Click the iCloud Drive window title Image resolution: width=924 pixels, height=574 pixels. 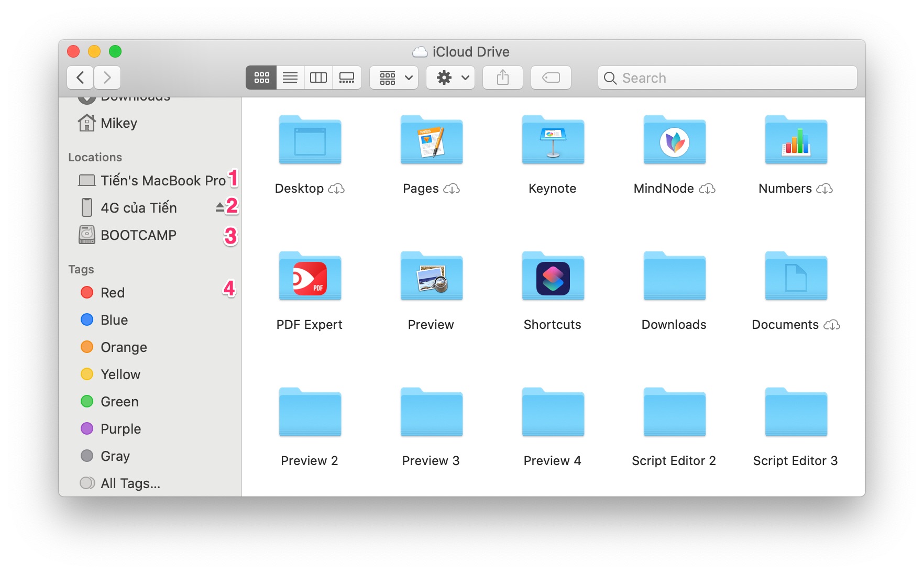[471, 52]
